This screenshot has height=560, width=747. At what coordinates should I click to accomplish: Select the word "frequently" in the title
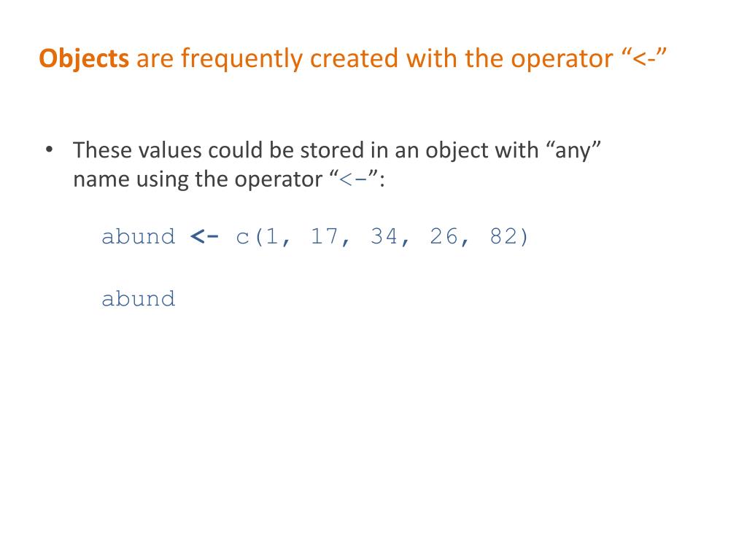(x=242, y=59)
